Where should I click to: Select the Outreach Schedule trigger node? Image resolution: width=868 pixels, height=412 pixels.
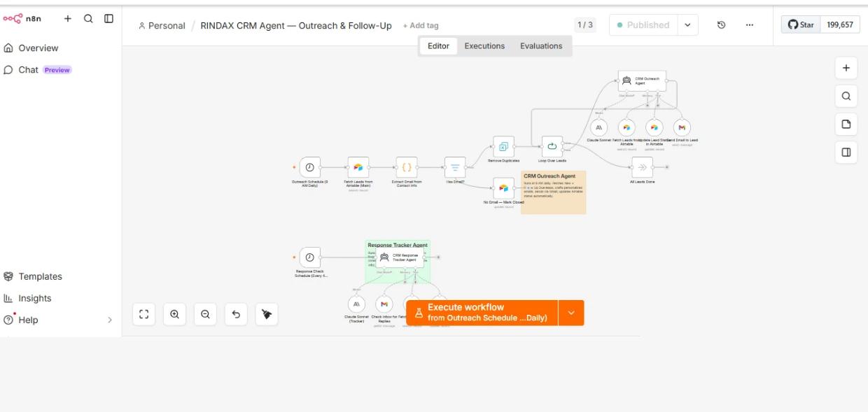(310, 168)
